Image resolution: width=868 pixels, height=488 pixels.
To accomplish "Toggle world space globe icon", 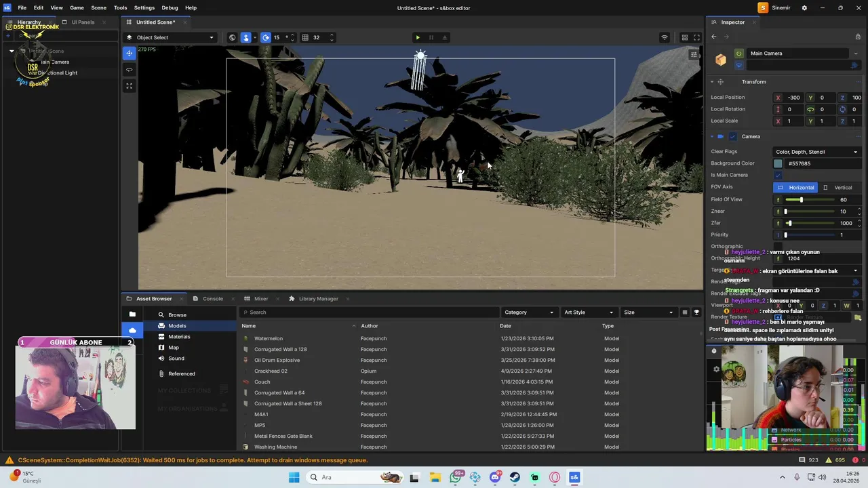I will 232,37.
